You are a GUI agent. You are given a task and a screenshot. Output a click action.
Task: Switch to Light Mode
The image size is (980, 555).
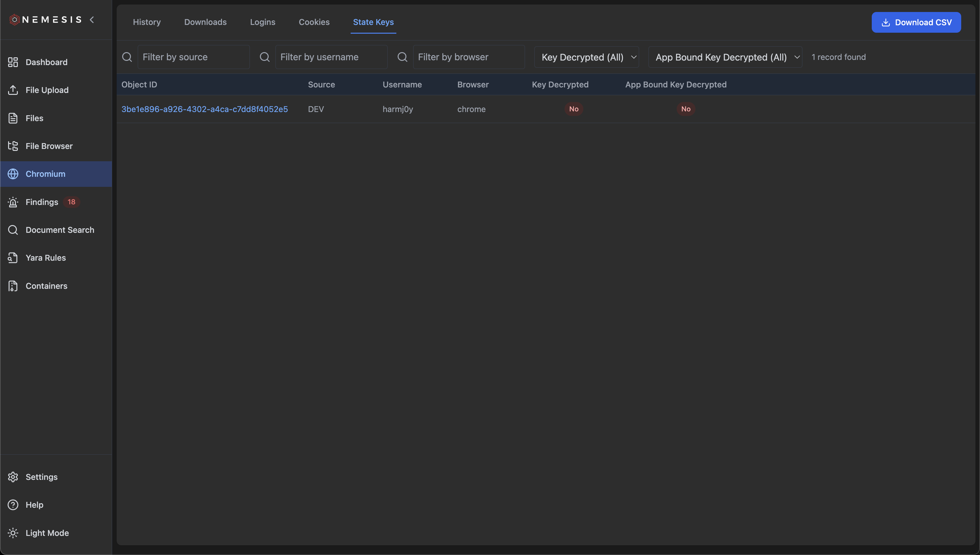pyautogui.click(x=47, y=533)
